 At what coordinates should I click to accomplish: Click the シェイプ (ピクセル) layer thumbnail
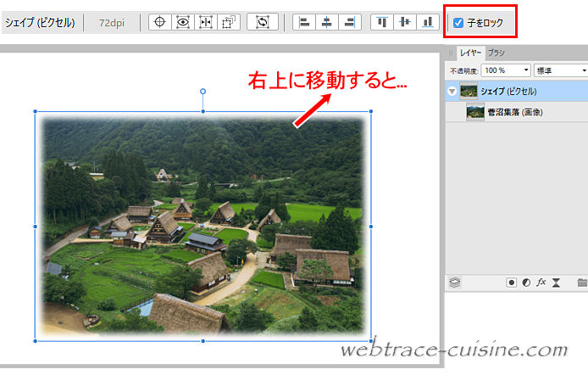[x=469, y=91]
